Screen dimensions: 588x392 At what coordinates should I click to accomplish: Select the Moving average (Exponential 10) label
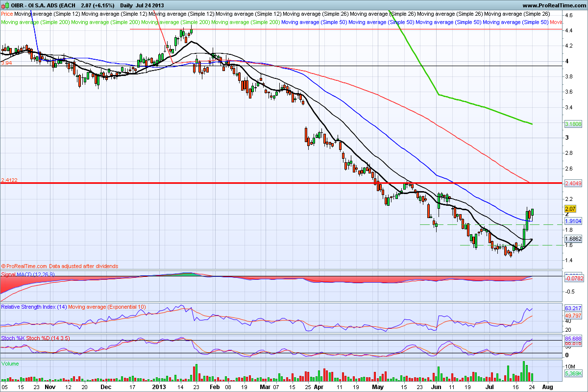pos(107,307)
